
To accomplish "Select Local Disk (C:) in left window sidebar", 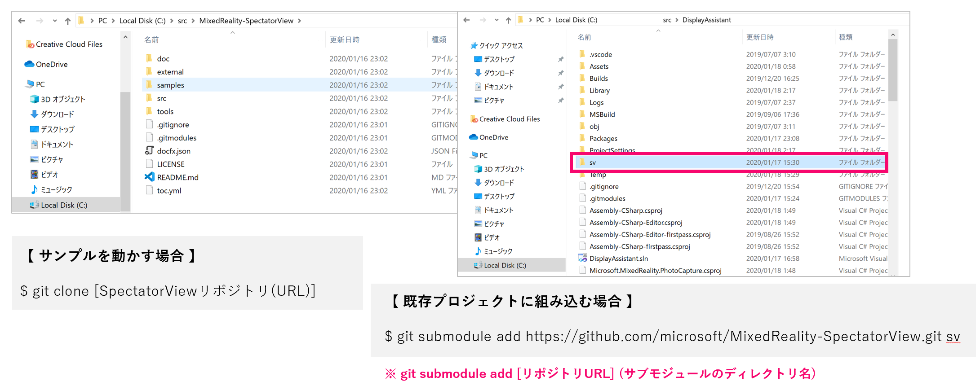I will click(58, 205).
